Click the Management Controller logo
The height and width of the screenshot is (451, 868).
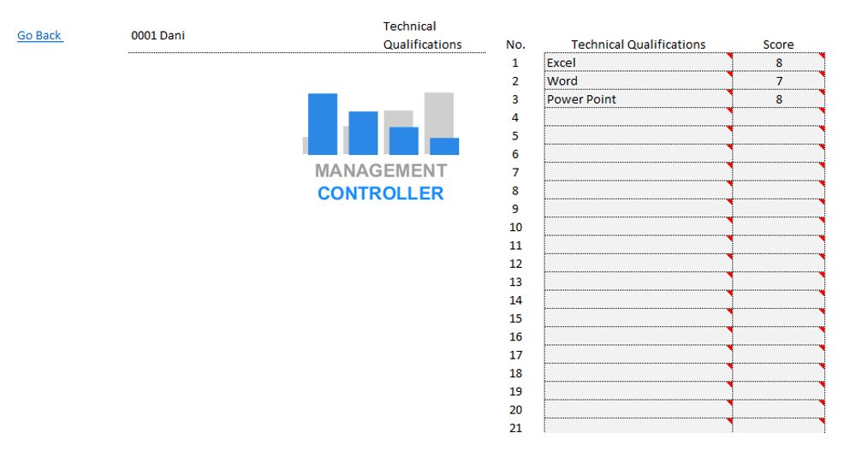coord(380,146)
